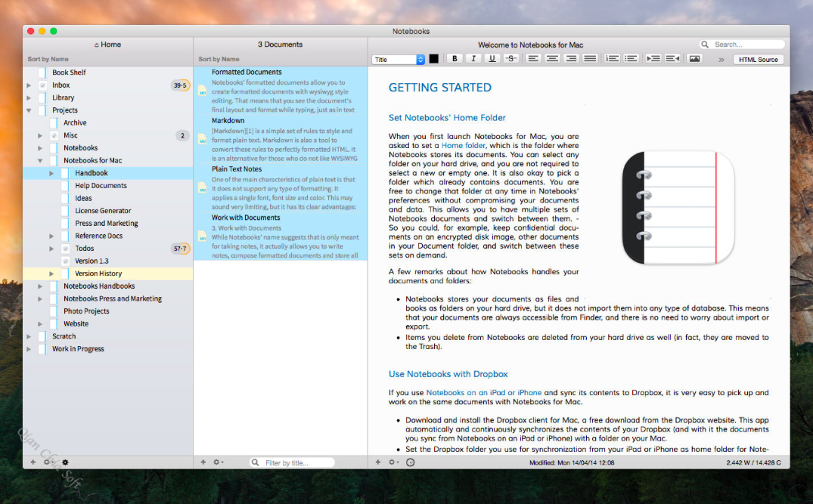This screenshot has height=504, width=813.
Task: Align text to the left
Action: coord(533,59)
